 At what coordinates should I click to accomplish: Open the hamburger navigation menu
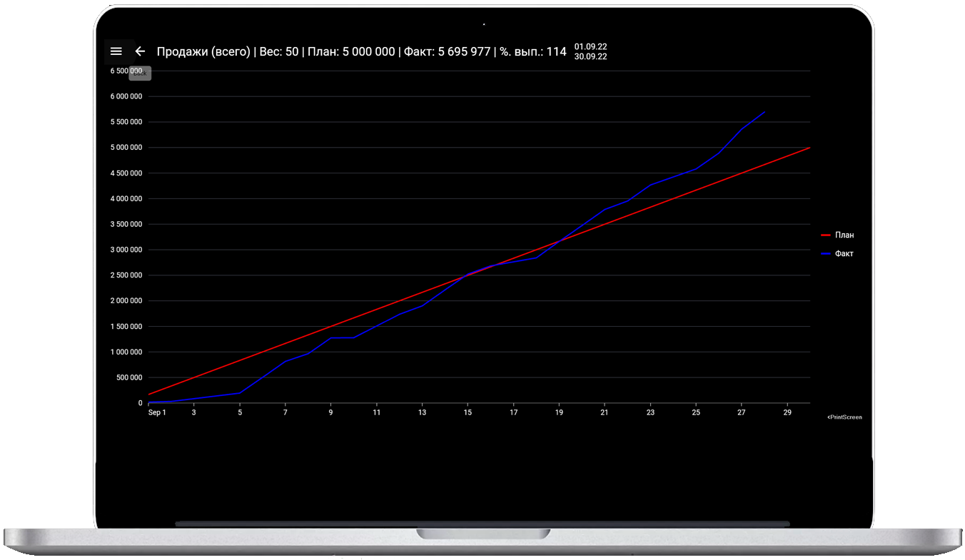(116, 51)
